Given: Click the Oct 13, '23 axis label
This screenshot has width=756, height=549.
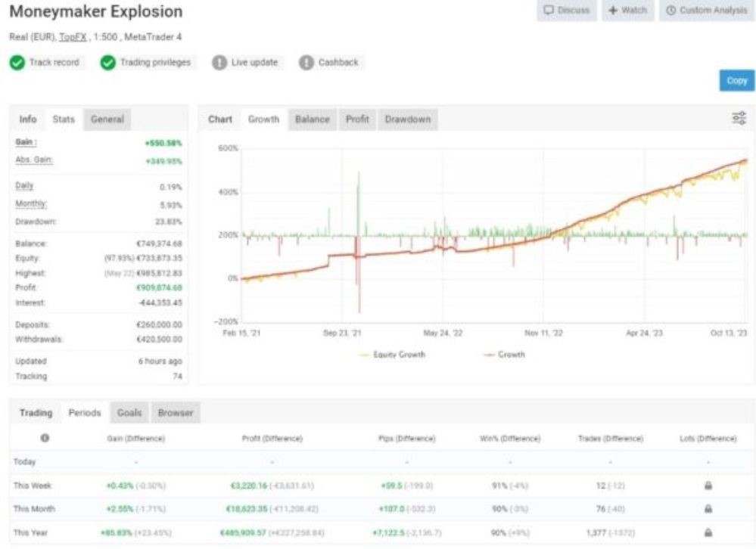Looking at the screenshot, I should (729, 333).
